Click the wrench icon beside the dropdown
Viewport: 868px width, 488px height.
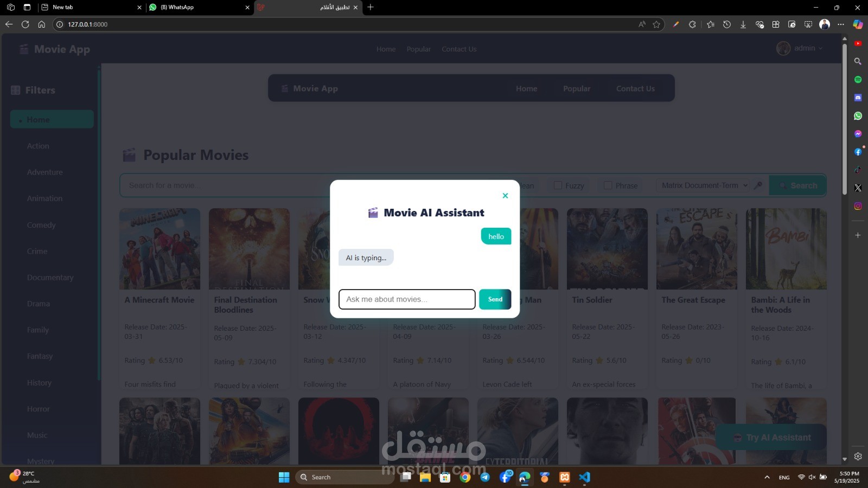click(758, 185)
